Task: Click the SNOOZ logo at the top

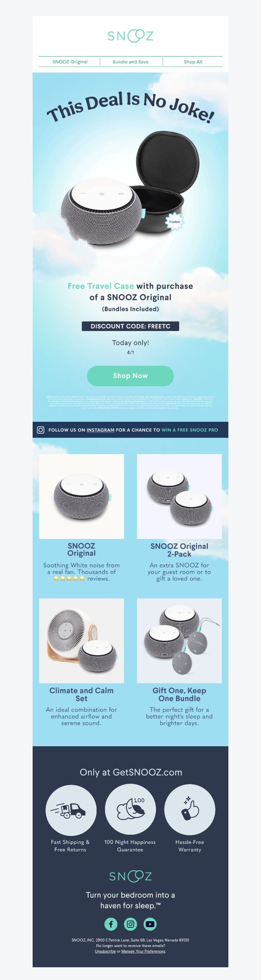Action: click(130, 36)
